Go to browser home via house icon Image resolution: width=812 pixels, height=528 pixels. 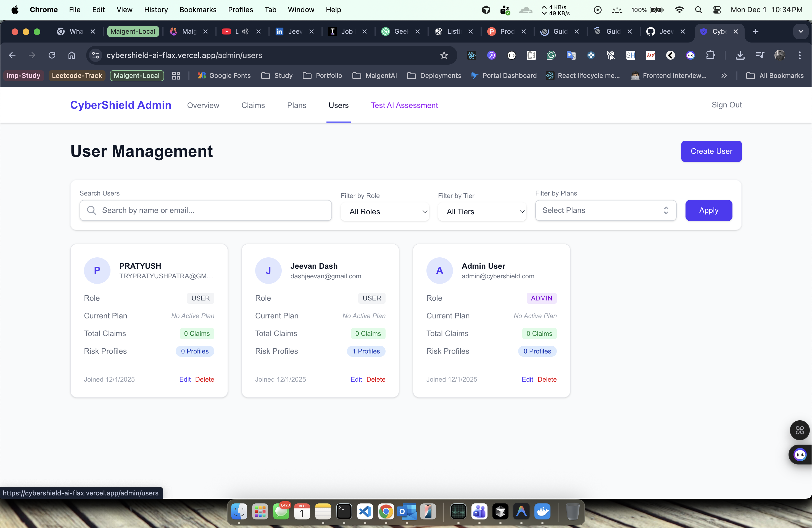click(72, 55)
